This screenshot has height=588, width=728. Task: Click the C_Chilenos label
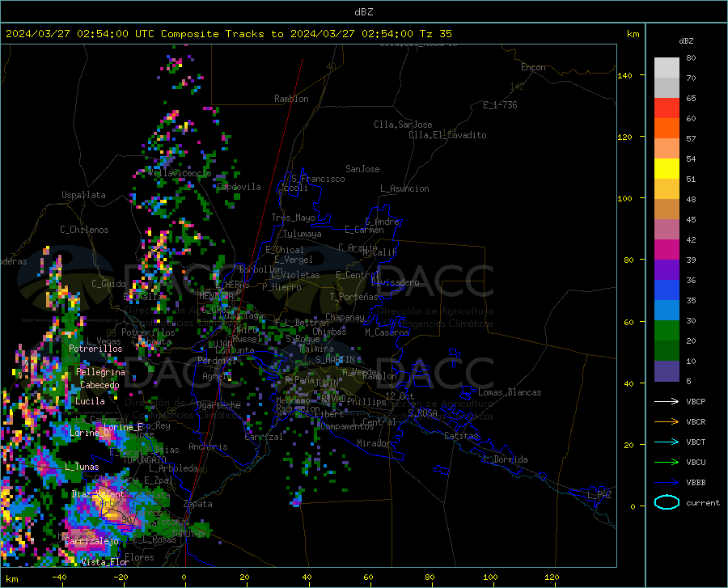(84, 230)
